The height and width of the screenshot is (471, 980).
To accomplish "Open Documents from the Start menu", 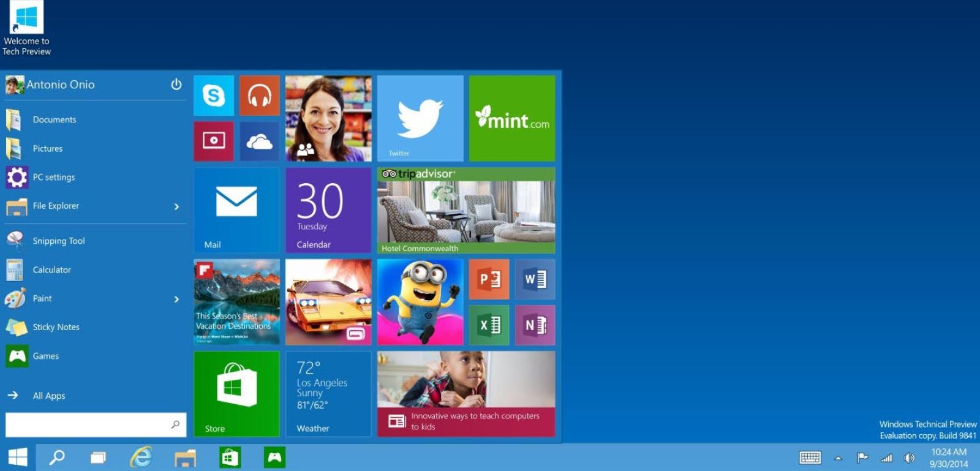I will click(x=96, y=119).
